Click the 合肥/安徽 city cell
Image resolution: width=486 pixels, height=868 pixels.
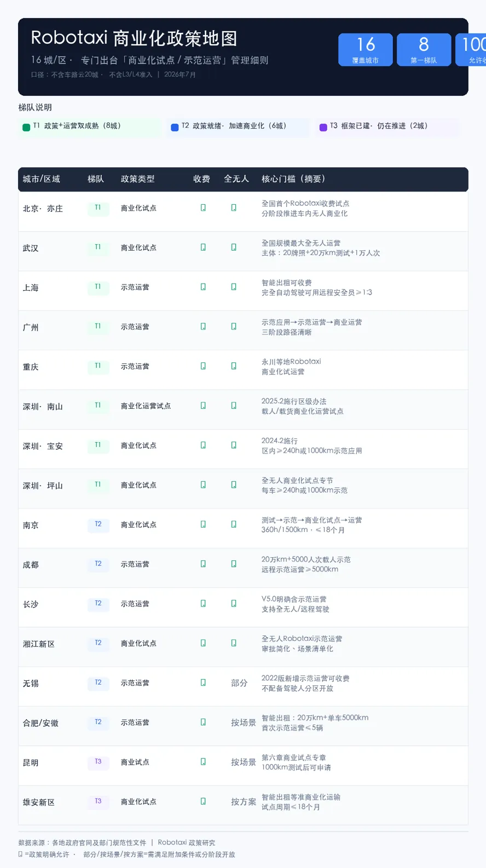(40, 723)
